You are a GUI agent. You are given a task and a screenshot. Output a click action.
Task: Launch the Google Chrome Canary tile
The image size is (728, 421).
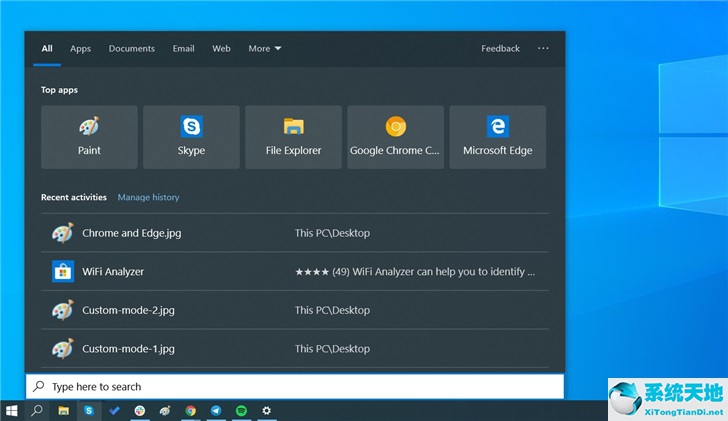[x=396, y=137]
